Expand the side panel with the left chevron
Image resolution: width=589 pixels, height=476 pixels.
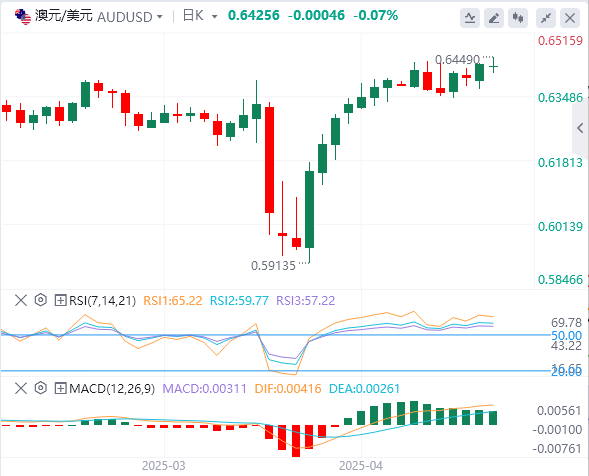coord(580,128)
